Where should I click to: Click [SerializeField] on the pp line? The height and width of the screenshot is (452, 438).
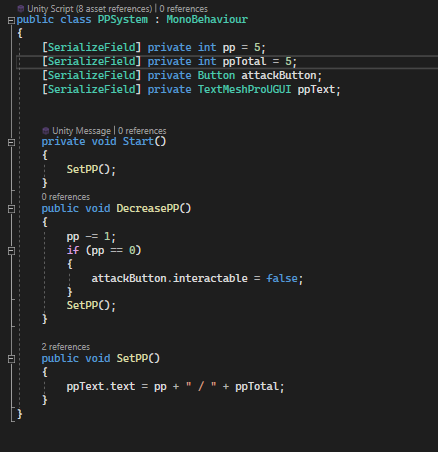coord(91,47)
